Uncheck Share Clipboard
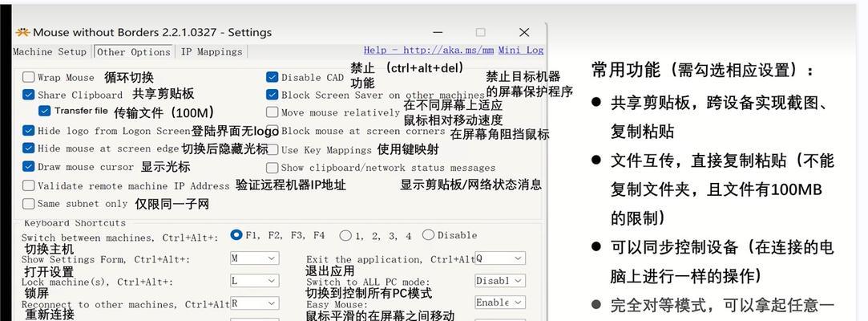The width and height of the screenshot is (868, 321). pos(29,95)
